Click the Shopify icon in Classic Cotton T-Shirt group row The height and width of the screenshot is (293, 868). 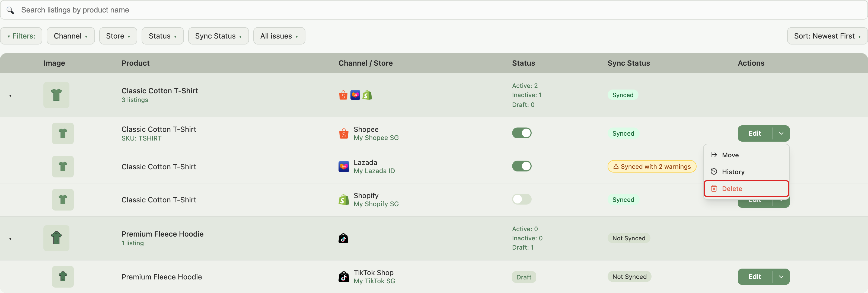click(x=367, y=95)
